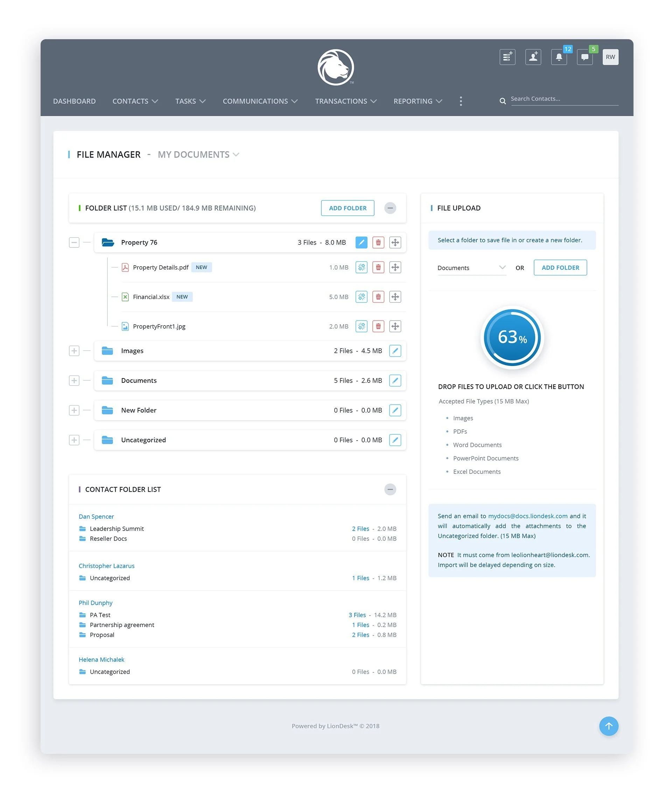Edit the Images folder name
The width and height of the screenshot is (672, 793).
[395, 351]
